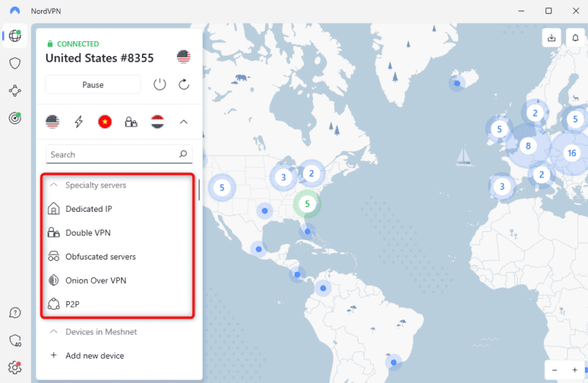Open Dark Web Monitor target icon
The height and width of the screenshot is (383, 588).
pyautogui.click(x=15, y=118)
